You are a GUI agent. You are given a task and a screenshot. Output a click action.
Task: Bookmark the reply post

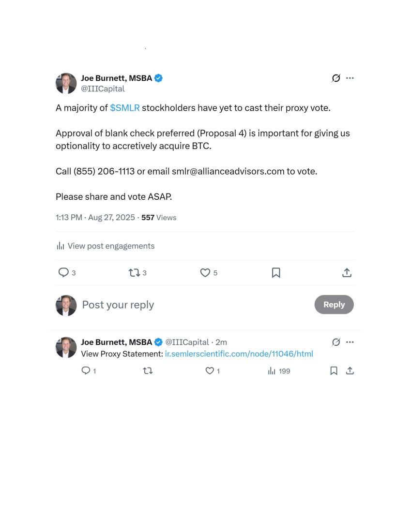point(334,371)
